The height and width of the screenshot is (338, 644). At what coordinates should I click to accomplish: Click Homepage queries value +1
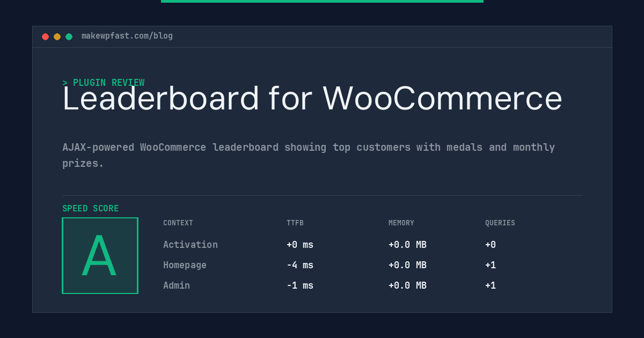coord(491,265)
